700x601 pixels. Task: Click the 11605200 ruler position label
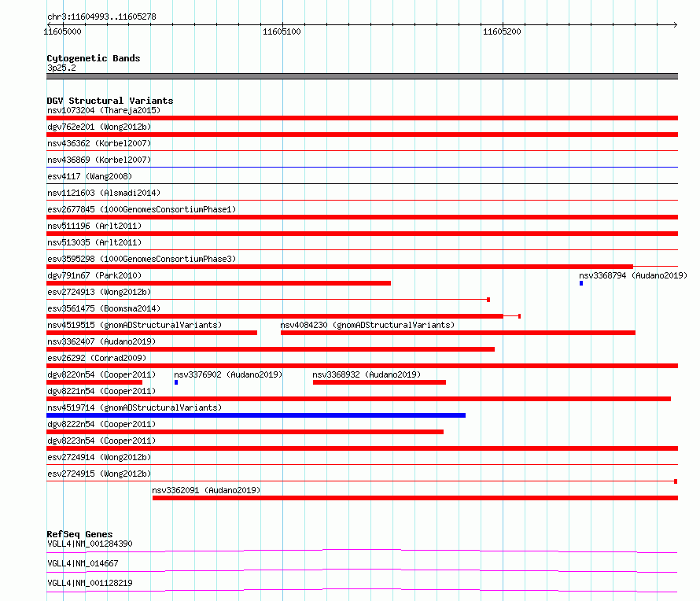tap(502, 31)
